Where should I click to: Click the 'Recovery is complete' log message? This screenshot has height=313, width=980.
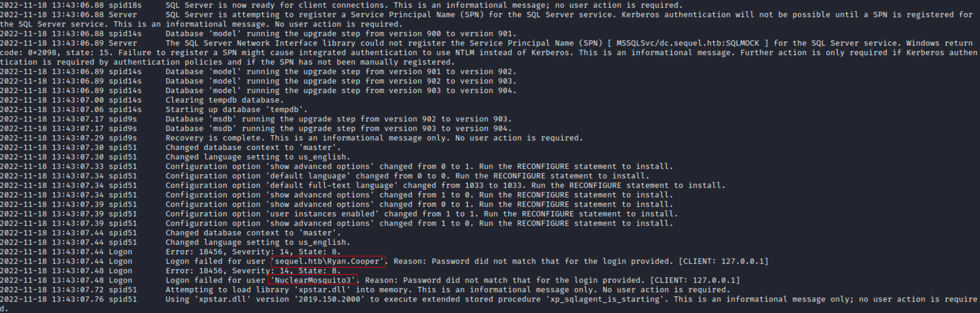tap(374, 138)
